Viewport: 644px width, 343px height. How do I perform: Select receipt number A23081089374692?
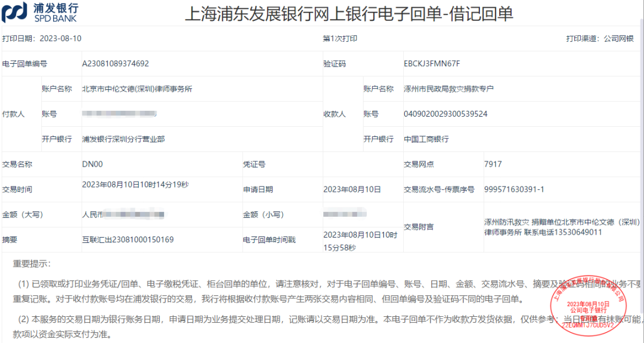click(x=116, y=64)
